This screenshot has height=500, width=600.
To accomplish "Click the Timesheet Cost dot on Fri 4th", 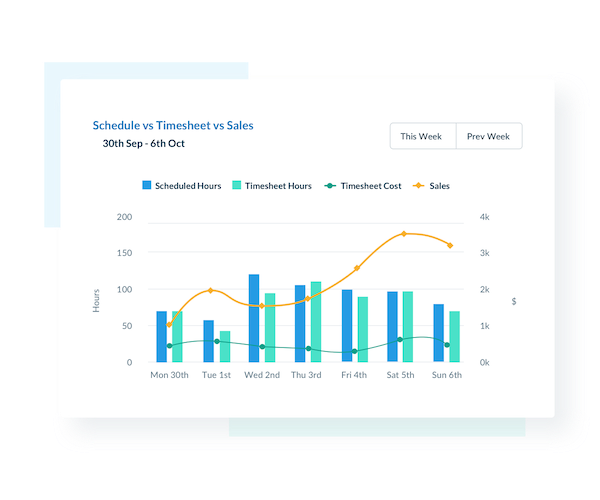I will click(x=355, y=351).
